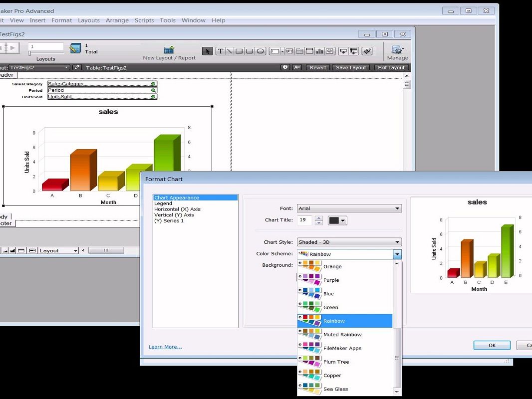The height and width of the screenshot is (399, 532).
Task: Click the Exit Layout button
Action: pos(391,67)
